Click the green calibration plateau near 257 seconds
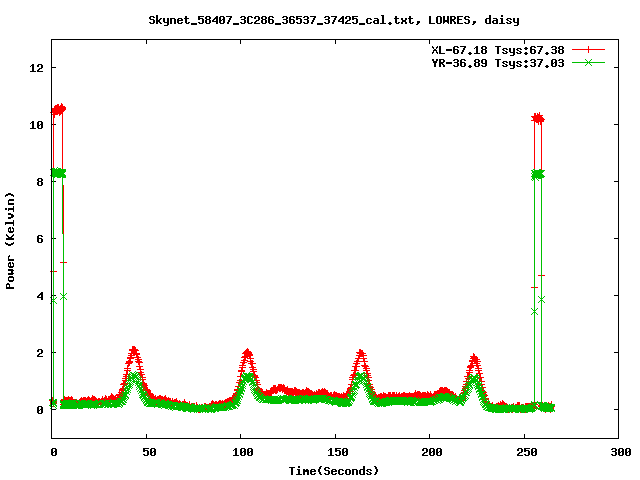Viewport: 640px width, 480px height. [x=538, y=175]
